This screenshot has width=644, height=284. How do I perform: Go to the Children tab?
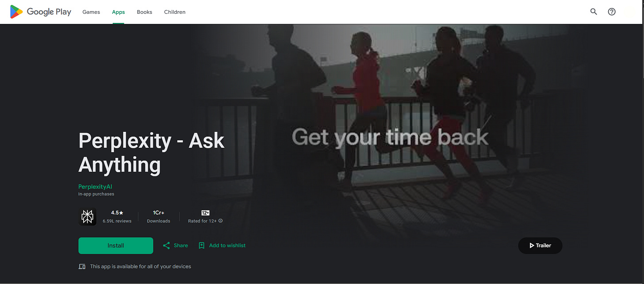pos(175,12)
